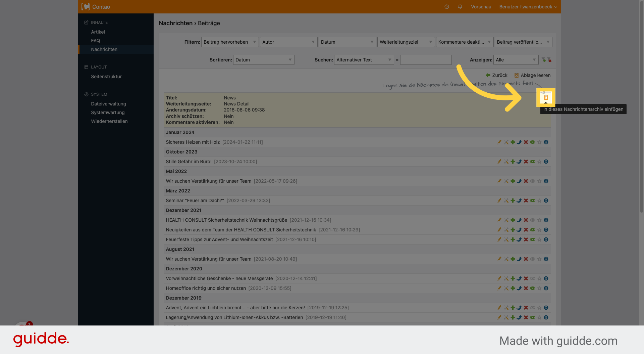Open Benutzer f.wanzenboeck menu

click(x=528, y=7)
